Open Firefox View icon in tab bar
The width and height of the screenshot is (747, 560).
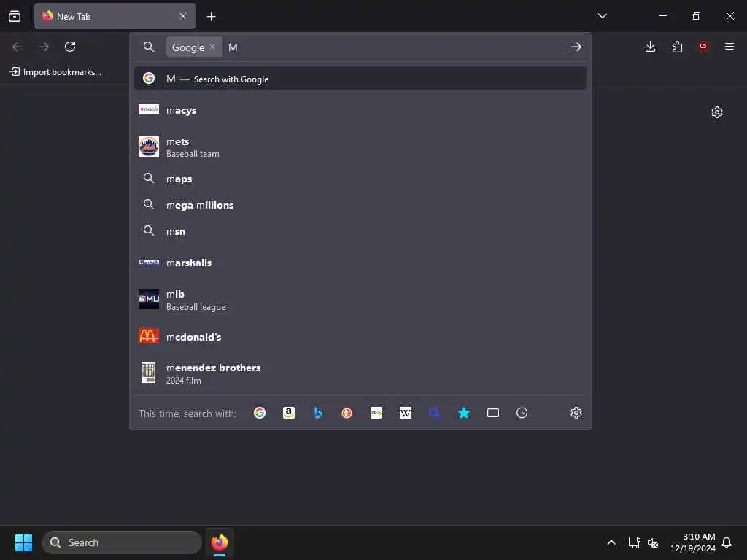pyautogui.click(x=15, y=16)
